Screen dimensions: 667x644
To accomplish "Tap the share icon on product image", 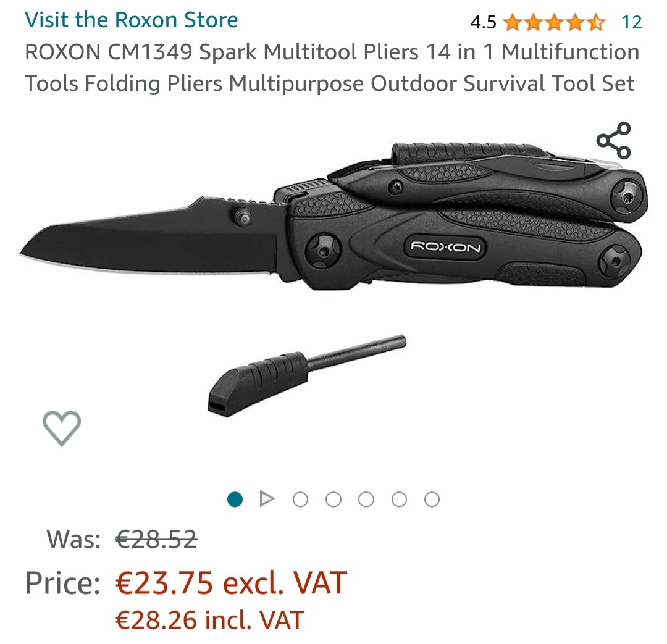I will click(613, 140).
